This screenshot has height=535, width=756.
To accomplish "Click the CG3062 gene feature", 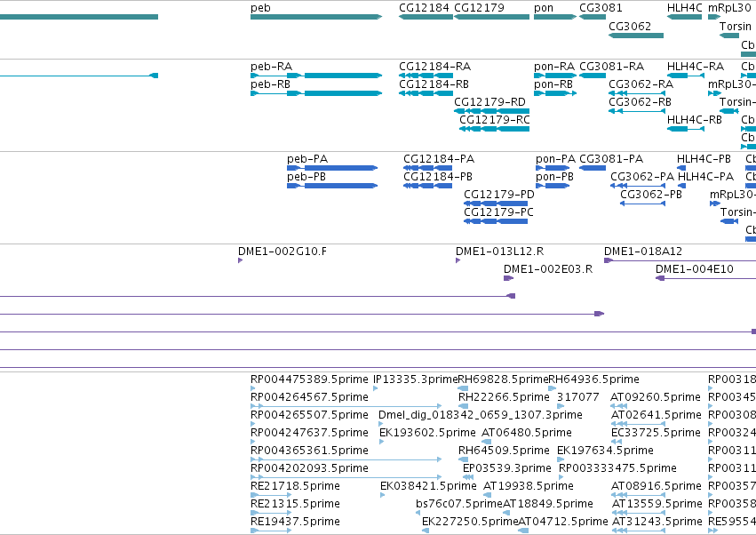I will 636,36.
